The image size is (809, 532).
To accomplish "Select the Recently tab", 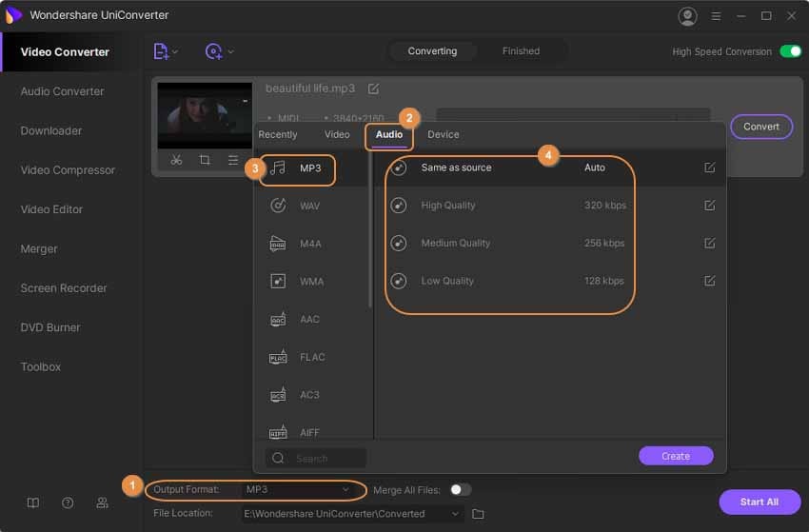I will click(278, 134).
